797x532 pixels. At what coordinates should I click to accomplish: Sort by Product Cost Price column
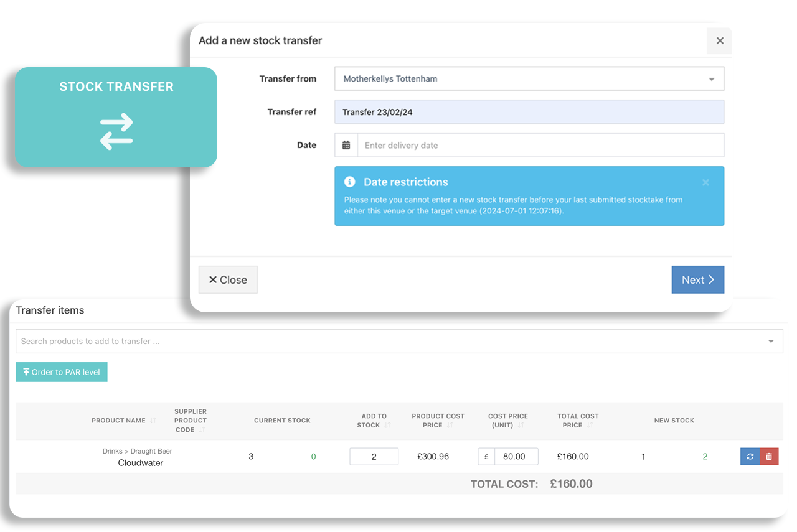pos(450,426)
